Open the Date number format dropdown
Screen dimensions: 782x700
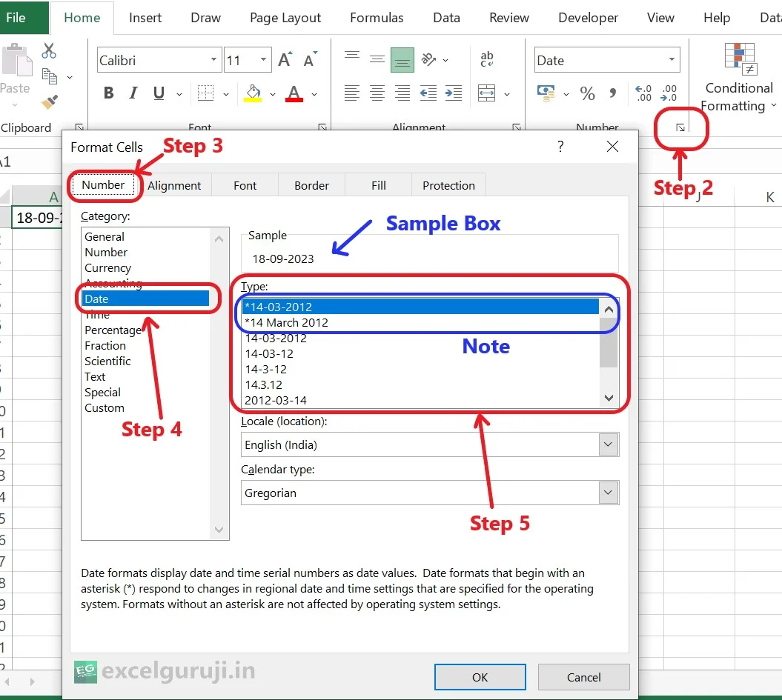coord(672,60)
